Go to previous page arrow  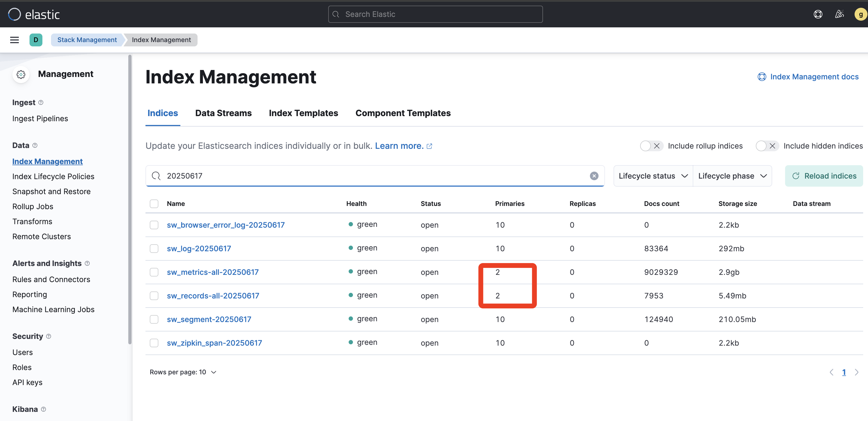click(831, 372)
